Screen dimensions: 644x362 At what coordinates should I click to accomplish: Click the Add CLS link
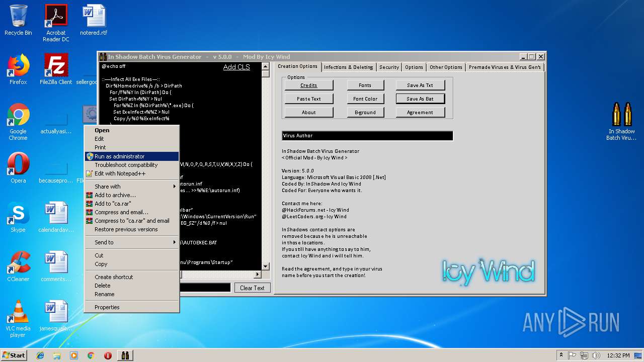pos(236,67)
